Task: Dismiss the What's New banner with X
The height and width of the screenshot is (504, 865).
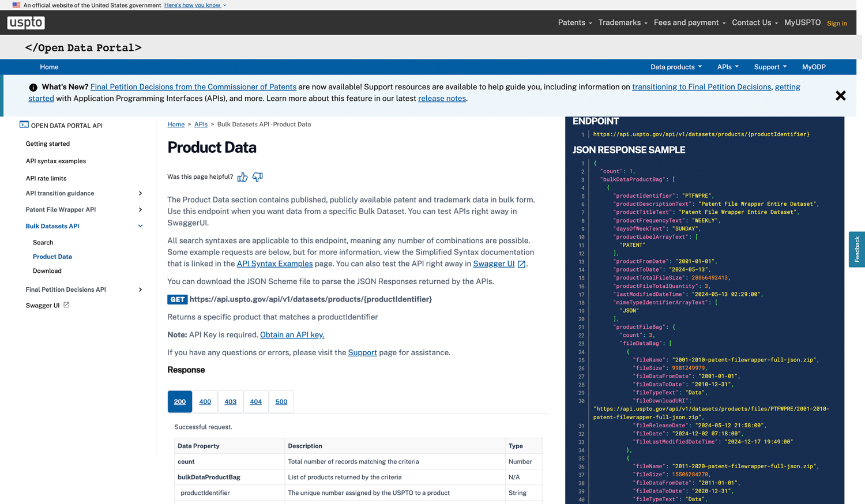Action: coord(840,96)
